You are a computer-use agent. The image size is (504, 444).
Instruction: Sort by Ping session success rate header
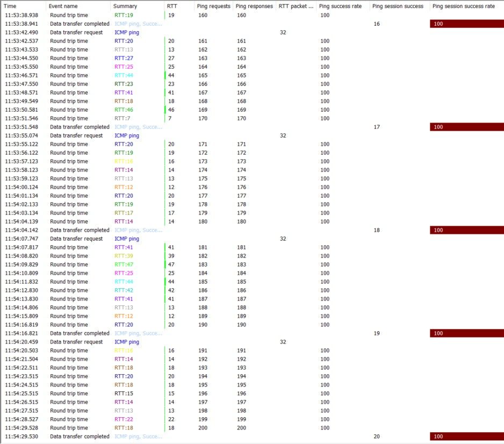pyautogui.click(x=463, y=6)
